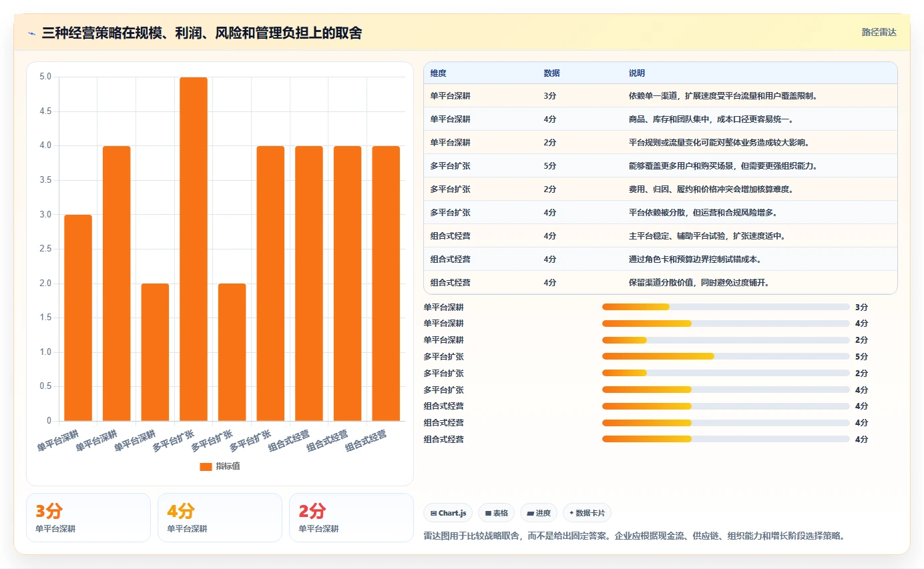Viewport: 924px width, 569px height.
Task: Select the row 保留渠道分散价值
Action: coord(660,282)
